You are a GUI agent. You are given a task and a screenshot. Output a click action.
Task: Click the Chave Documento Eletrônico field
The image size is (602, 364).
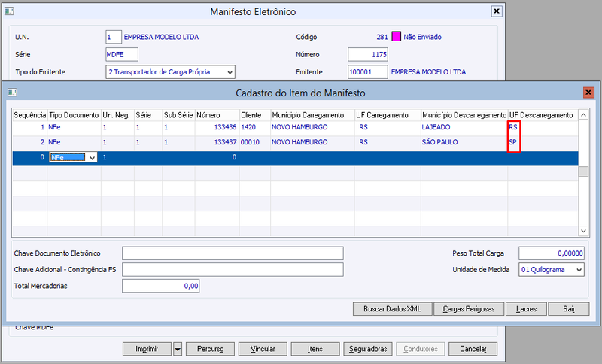tap(233, 253)
